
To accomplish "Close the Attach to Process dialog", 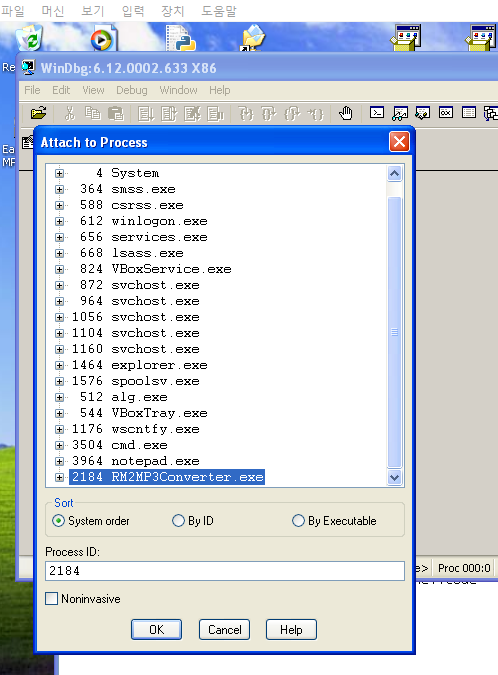I will [x=399, y=142].
